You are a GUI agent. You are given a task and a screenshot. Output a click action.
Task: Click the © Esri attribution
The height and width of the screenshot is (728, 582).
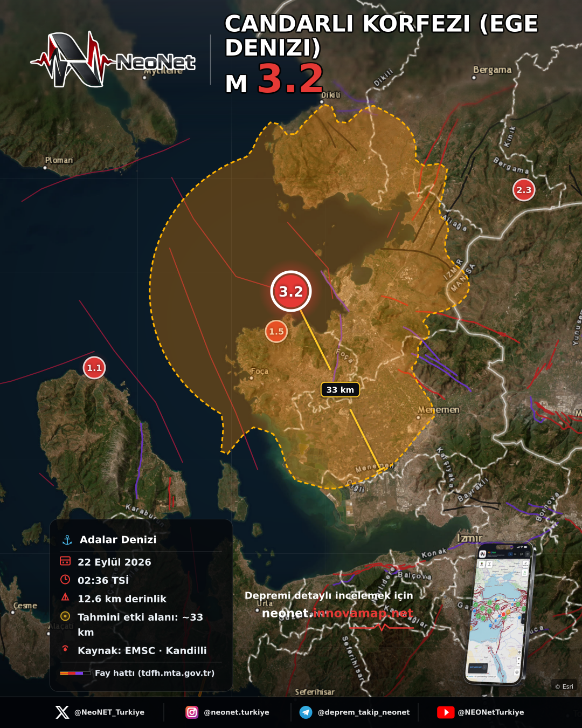point(564,686)
